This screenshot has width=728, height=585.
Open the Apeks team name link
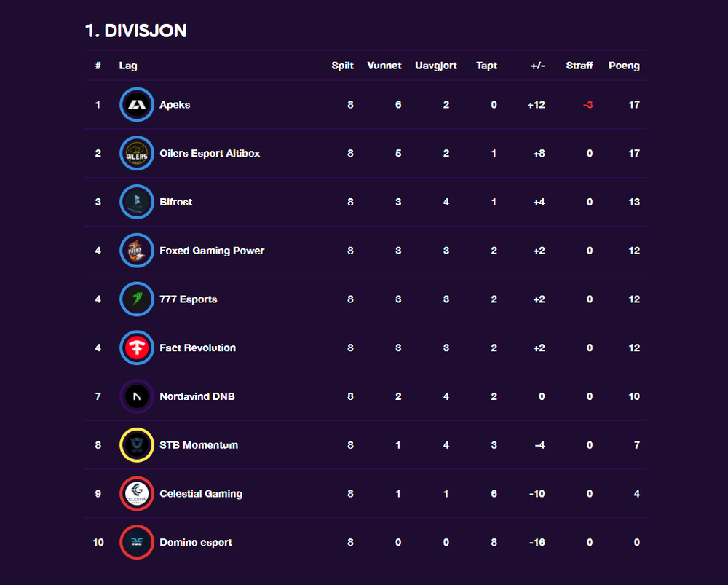[175, 105]
